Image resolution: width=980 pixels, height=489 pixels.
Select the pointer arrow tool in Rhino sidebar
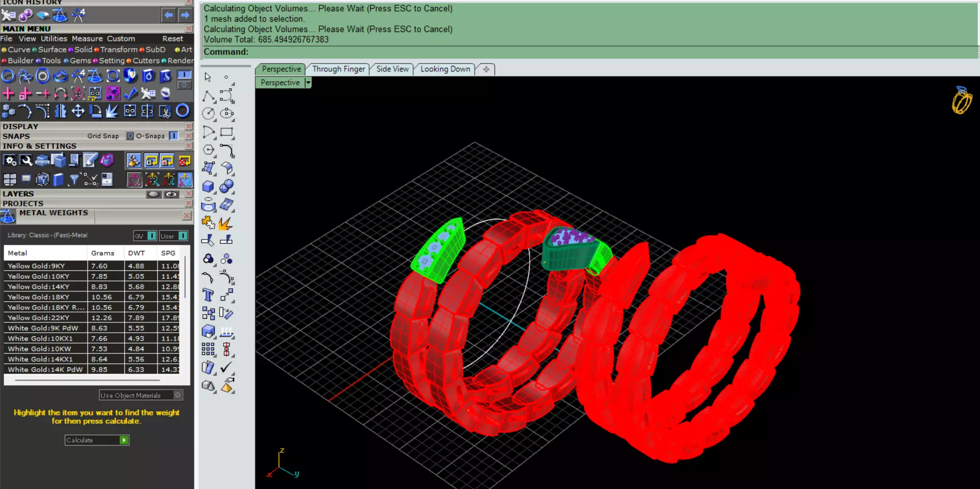pos(208,77)
